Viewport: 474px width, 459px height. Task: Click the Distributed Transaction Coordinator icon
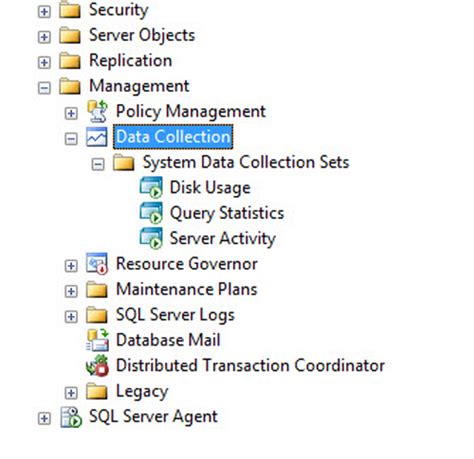click(97, 366)
